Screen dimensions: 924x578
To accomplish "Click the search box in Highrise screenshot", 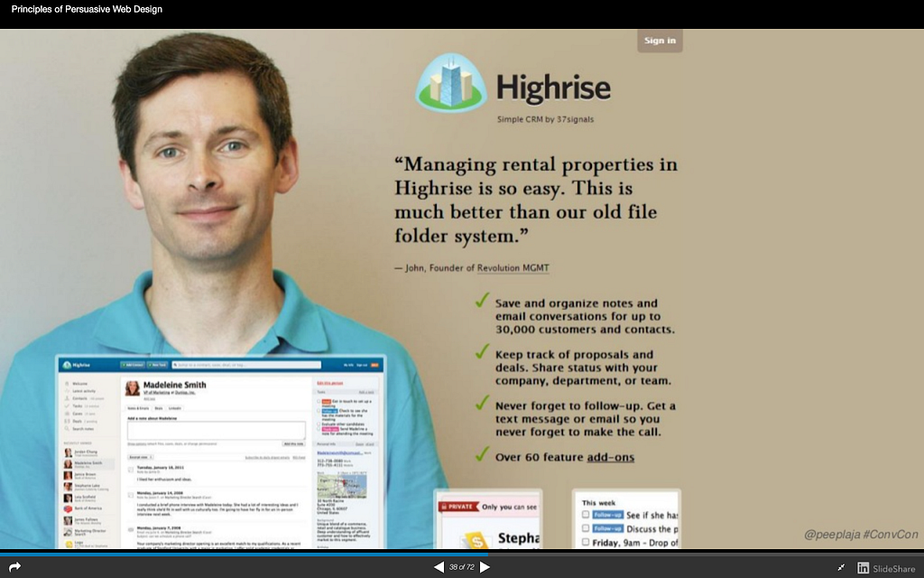I will 246,365.
